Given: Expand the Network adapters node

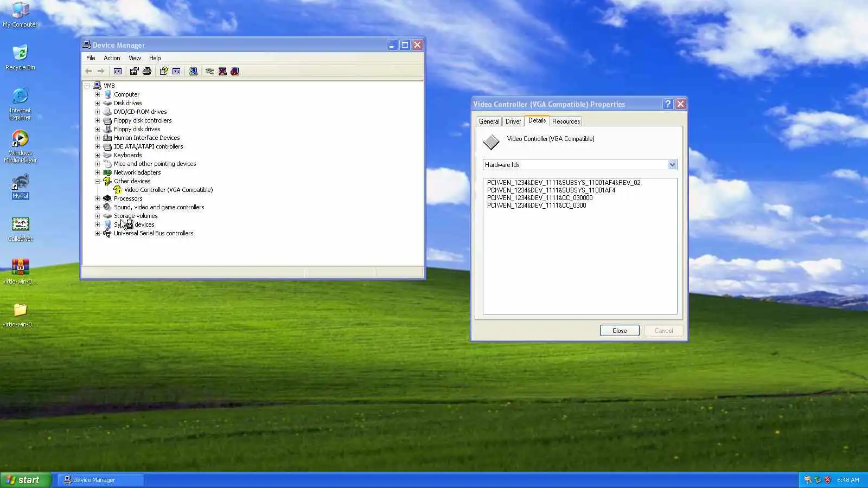Looking at the screenshot, I should (97, 172).
